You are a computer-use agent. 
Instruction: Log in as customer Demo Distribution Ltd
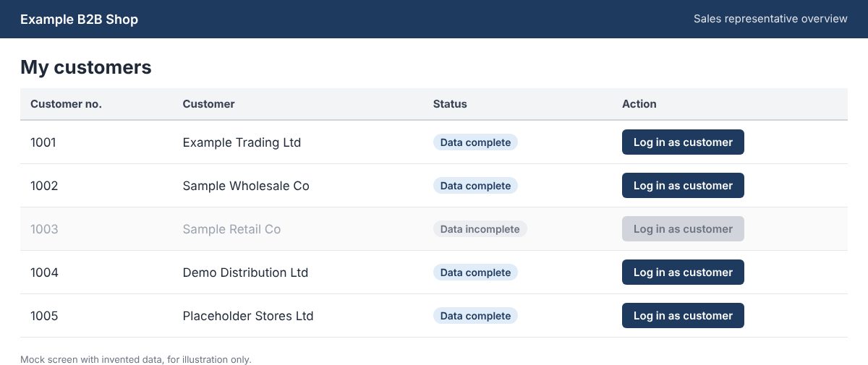tap(683, 272)
